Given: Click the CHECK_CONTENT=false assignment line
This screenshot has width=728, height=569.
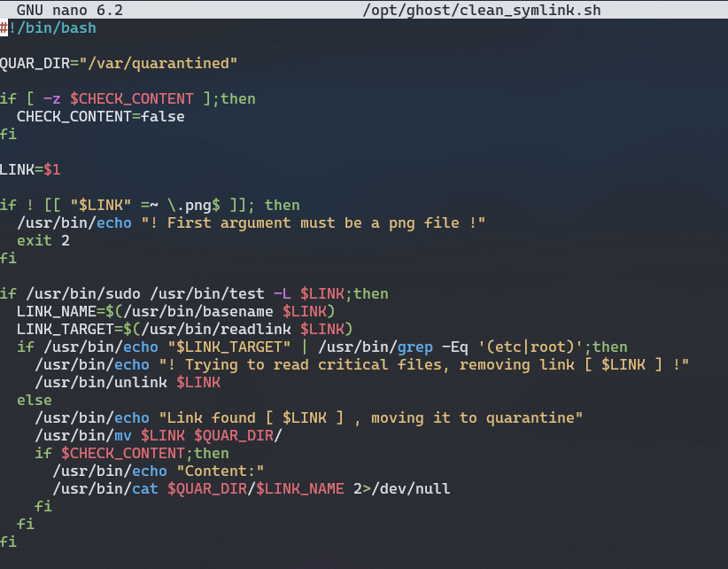Looking at the screenshot, I should coord(100,116).
